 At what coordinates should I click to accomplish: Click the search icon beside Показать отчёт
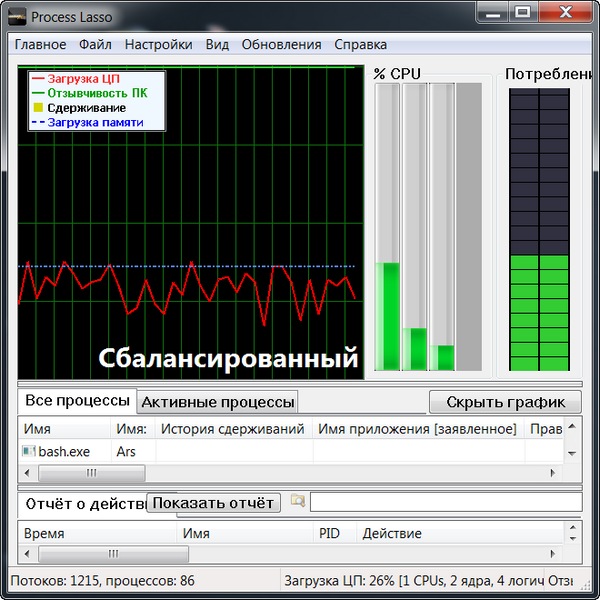pyautogui.click(x=297, y=501)
